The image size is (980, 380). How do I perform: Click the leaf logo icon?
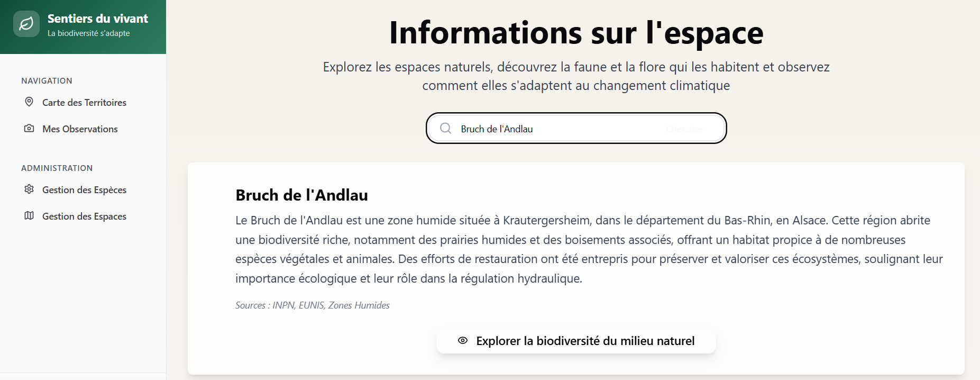(26, 24)
